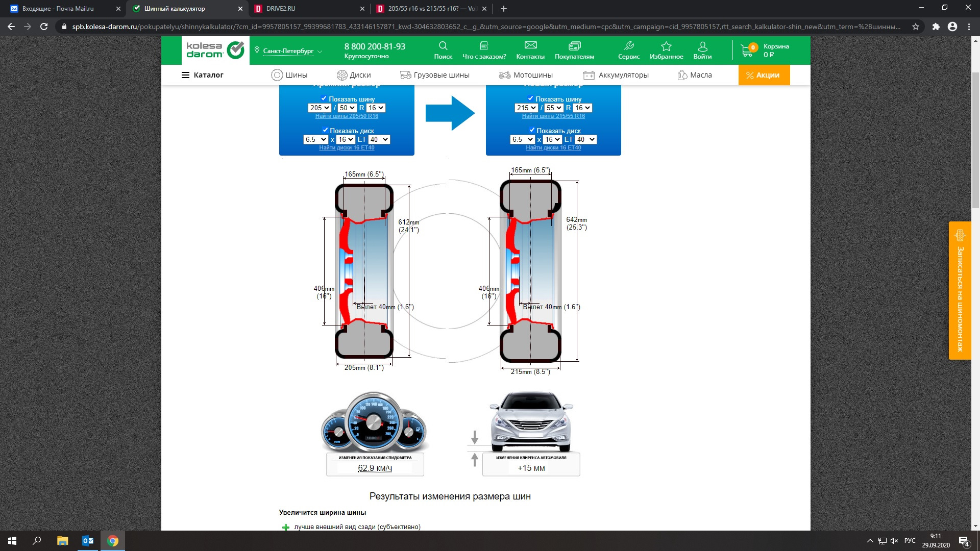Open Избранное star icon
980x551 pixels.
click(x=666, y=46)
